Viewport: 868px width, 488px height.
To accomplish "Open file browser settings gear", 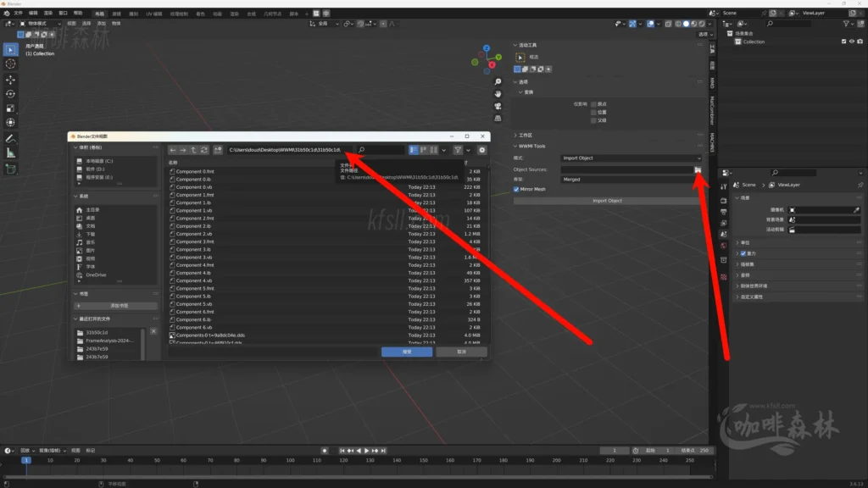I will coord(481,150).
